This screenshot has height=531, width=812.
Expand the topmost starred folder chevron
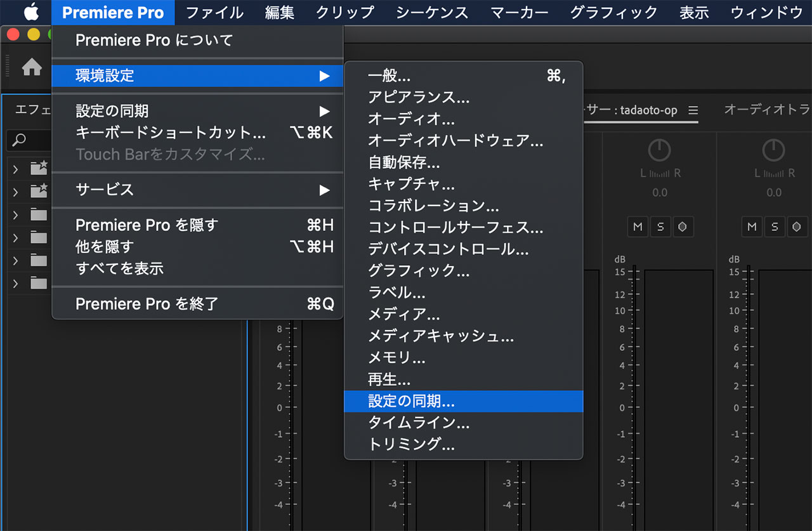(15, 169)
